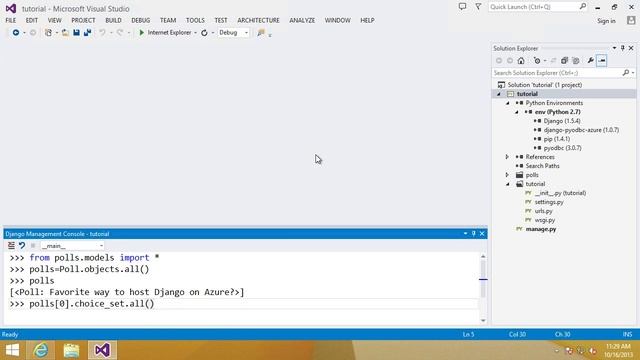Open the feedback chat icon
640x360 pixels.
pyautogui.click(x=462, y=7)
